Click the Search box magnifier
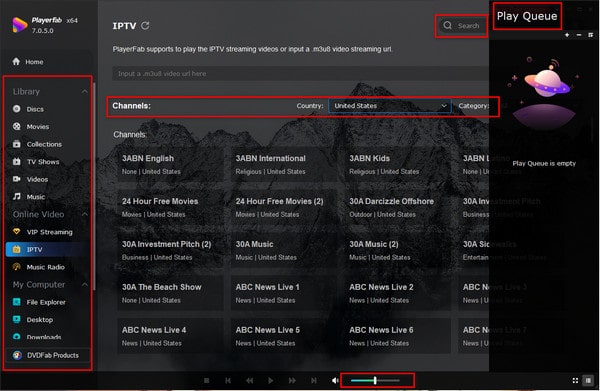 pyautogui.click(x=447, y=26)
